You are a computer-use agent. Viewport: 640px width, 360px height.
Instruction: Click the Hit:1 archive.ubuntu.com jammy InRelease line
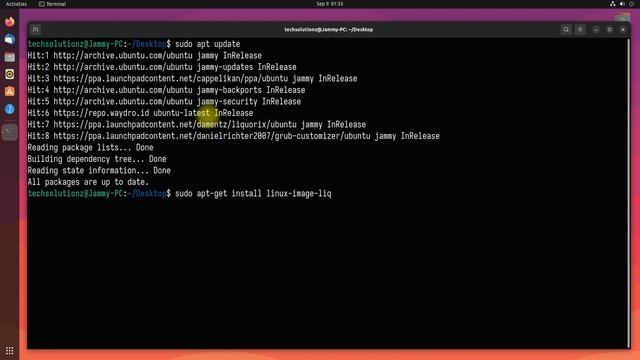click(x=144, y=56)
